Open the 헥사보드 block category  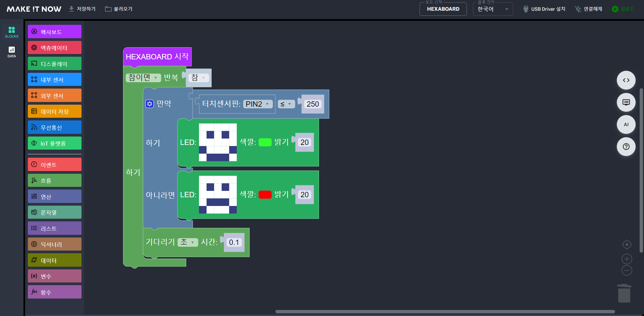(x=55, y=32)
